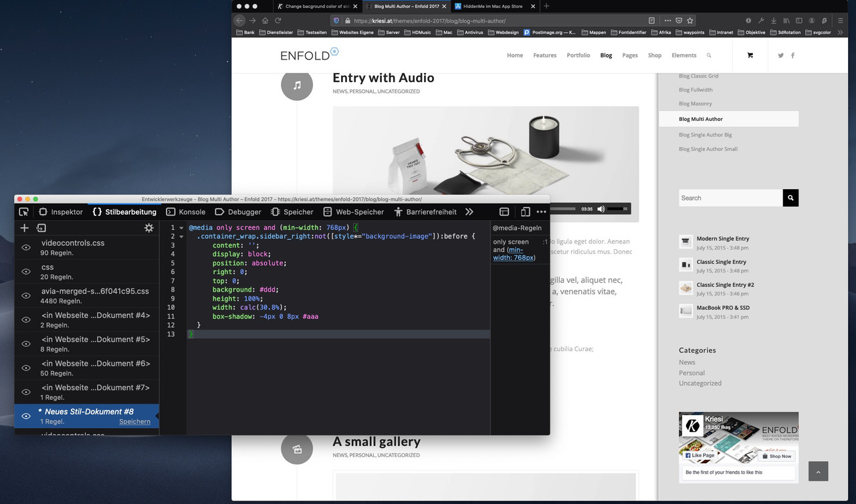
Task: Activate the element picker in dev tools
Action: point(23,212)
